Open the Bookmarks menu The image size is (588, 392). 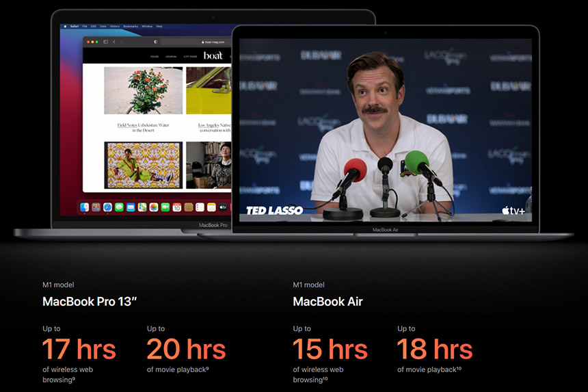131,27
